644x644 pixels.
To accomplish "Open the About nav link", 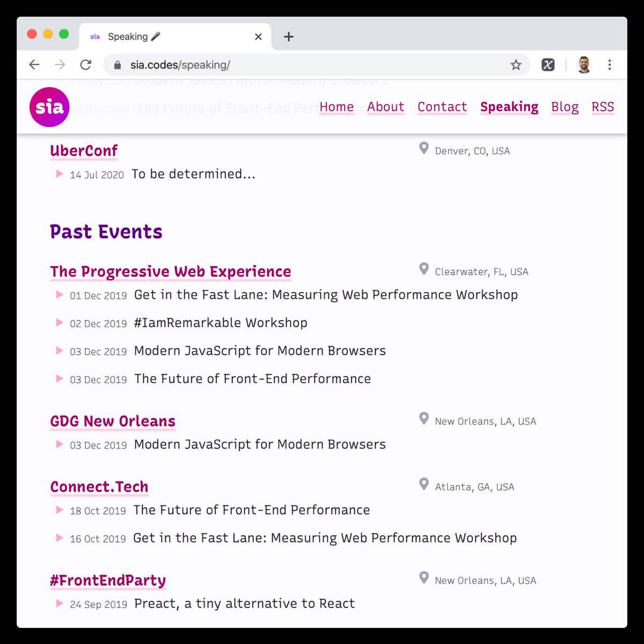I will tap(386, 107).
